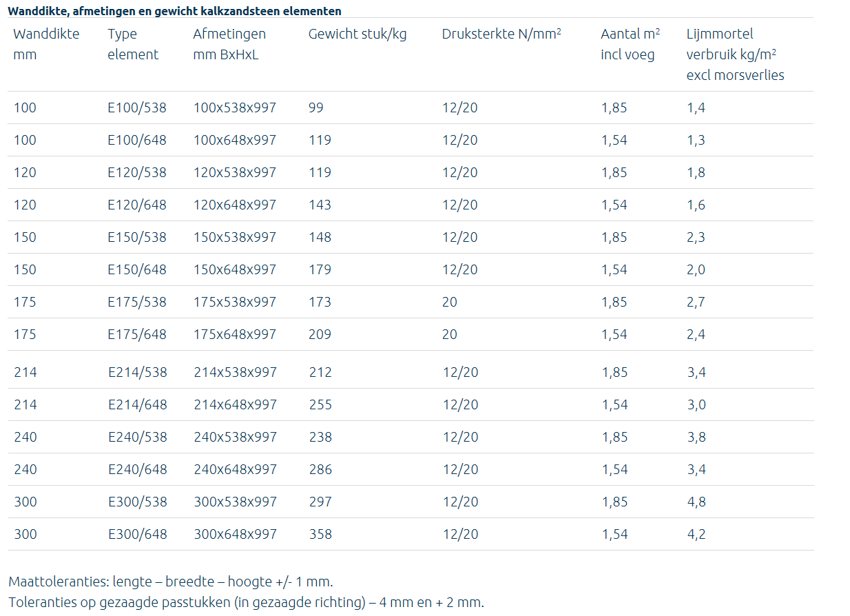Screen dimensions: 850x616
Task: Select the E240/538 type cell
Action: (x=138, y=437)
